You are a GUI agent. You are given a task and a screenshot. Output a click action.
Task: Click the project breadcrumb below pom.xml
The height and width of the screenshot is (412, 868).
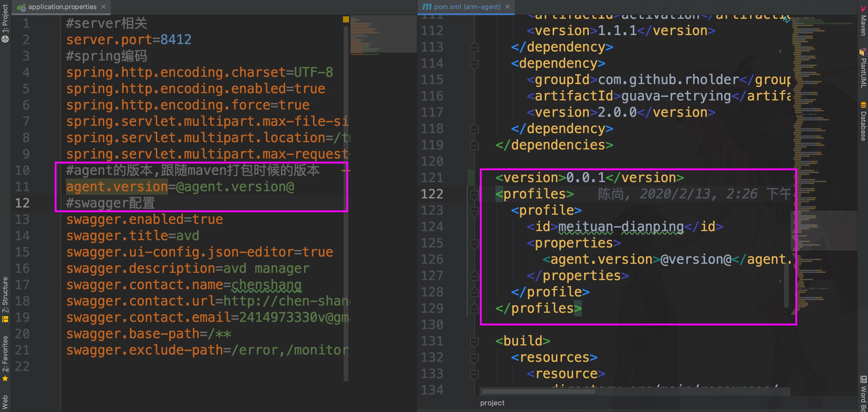pyautogui.click(x=492, y=403)
